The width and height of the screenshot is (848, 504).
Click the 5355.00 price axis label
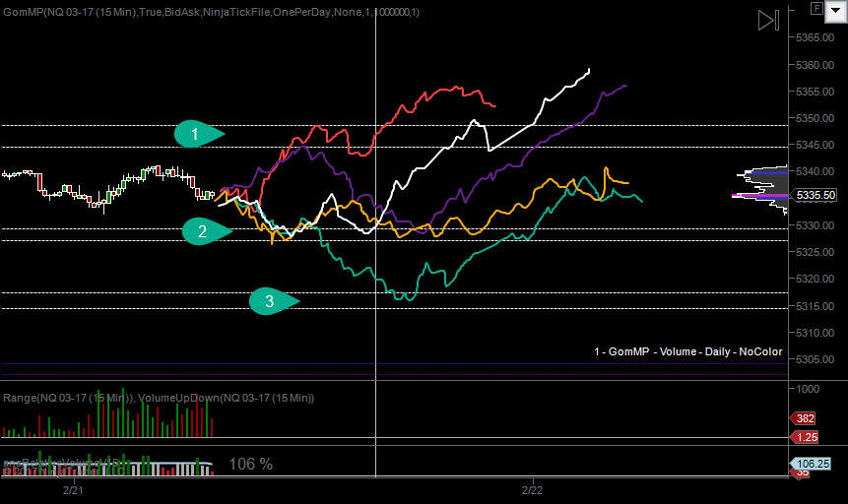click(x=815, y=92)
